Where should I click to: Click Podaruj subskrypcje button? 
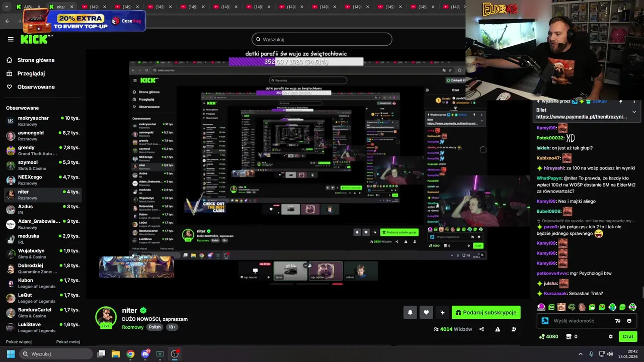click(486, 312)
